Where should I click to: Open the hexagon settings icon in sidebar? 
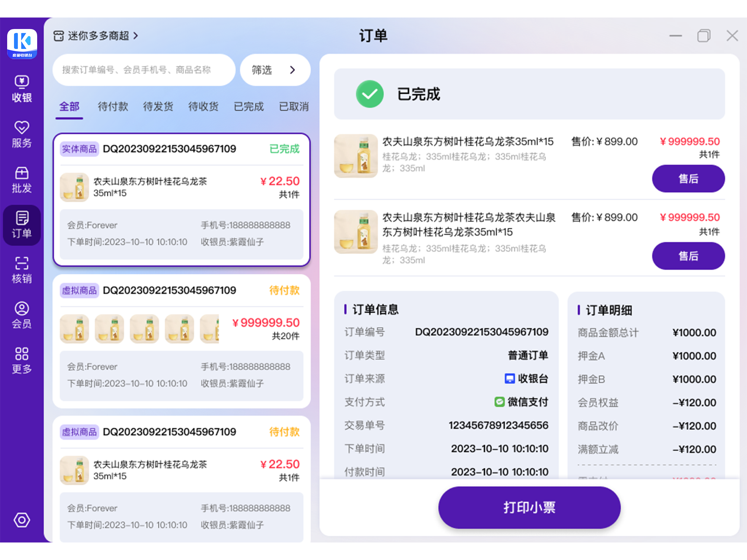click(x=22, y=520)
